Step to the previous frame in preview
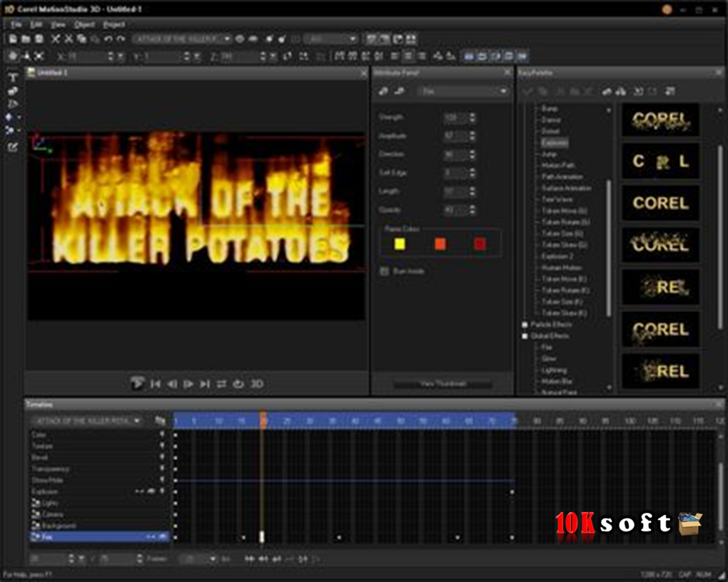The width and height of the screenshot is (728, 582). click(x=172, y=383)
